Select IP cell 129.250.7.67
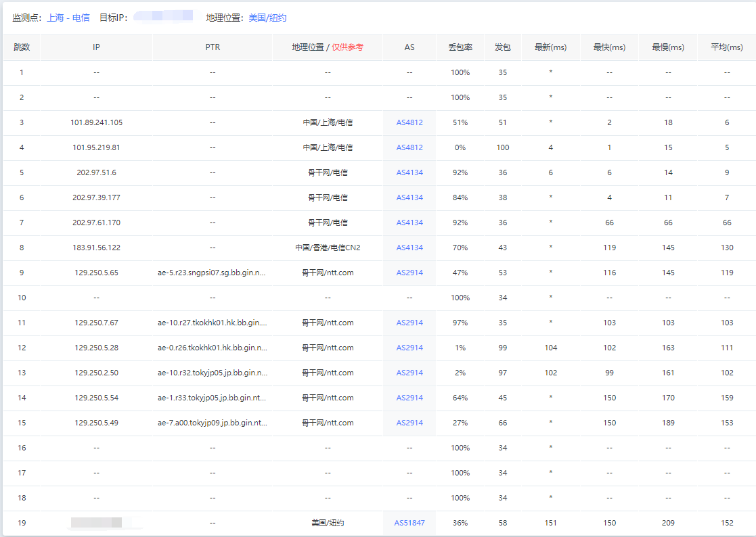 (96, 323)
